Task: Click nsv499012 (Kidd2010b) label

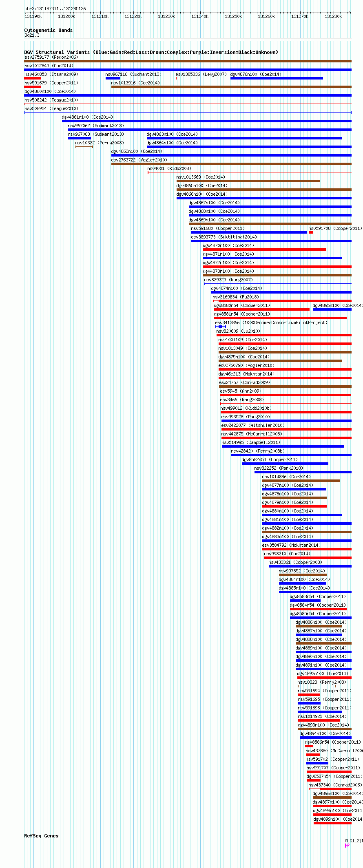Action: click(x=246, y=408)
